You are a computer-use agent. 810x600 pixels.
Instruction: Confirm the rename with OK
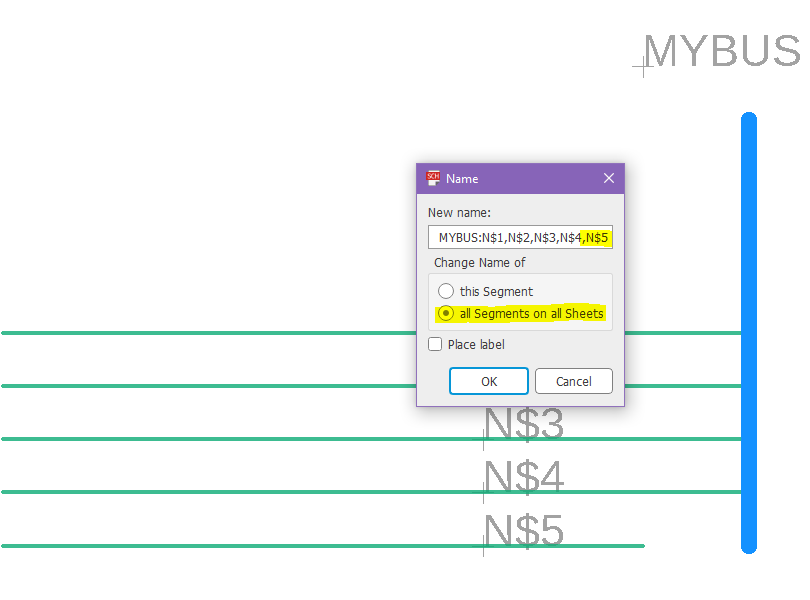tap(489, 381)
